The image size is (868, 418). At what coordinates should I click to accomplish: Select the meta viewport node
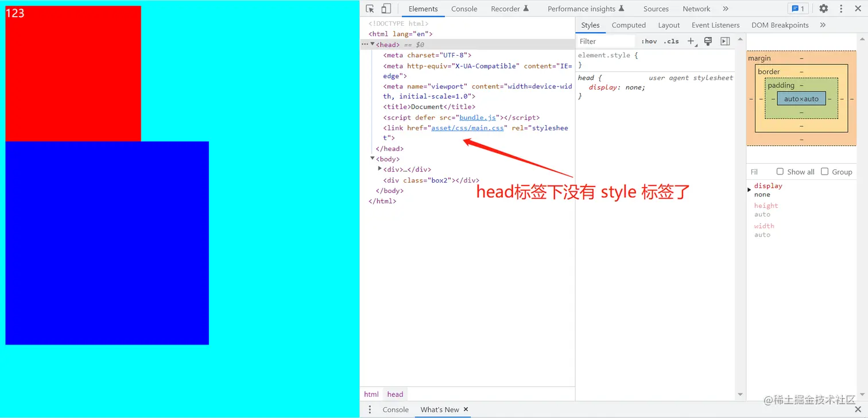pos(478,91)
